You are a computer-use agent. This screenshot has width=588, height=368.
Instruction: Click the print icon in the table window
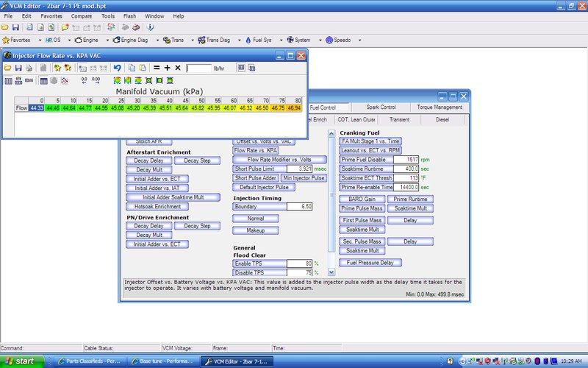coord(29,68)
